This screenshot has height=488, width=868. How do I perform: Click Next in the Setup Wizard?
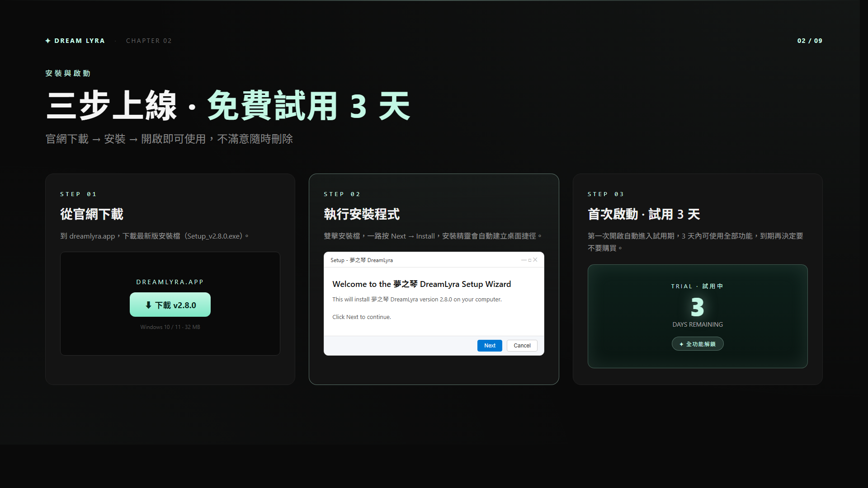click(x=490, y=346)
